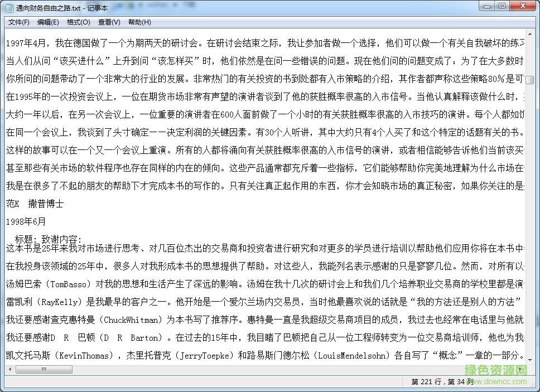The height and width of the screenshot is (392, 540).
Task: Open the 格式(O) menu
Action: click(78, 22)
